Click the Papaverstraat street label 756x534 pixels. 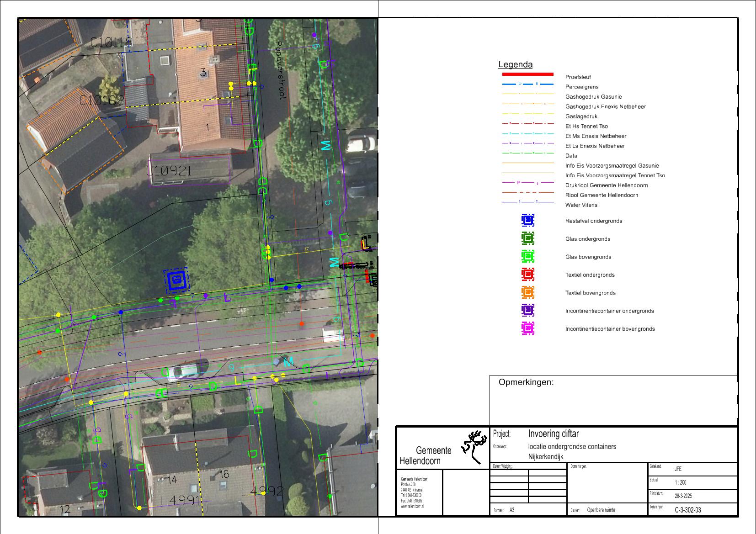tap(280, 71)
